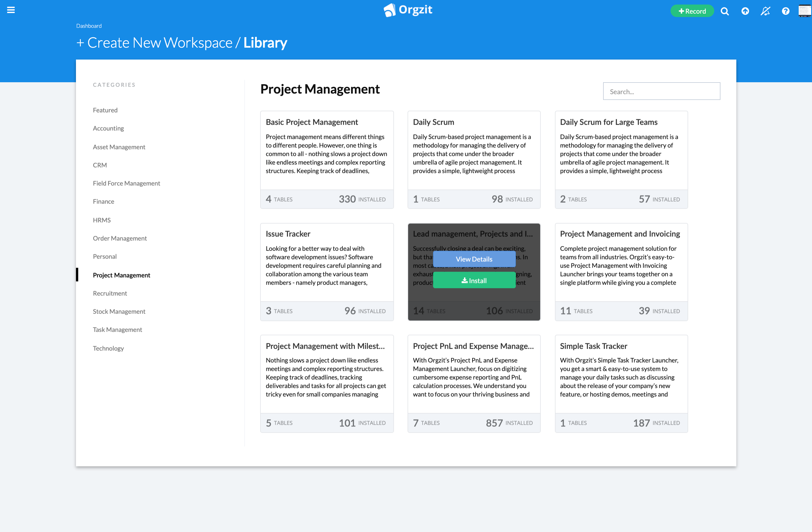The height and width of the screenshot is (532, 812).
Task: Open the hamburger menu icon
Action: (x=11, y=10)
